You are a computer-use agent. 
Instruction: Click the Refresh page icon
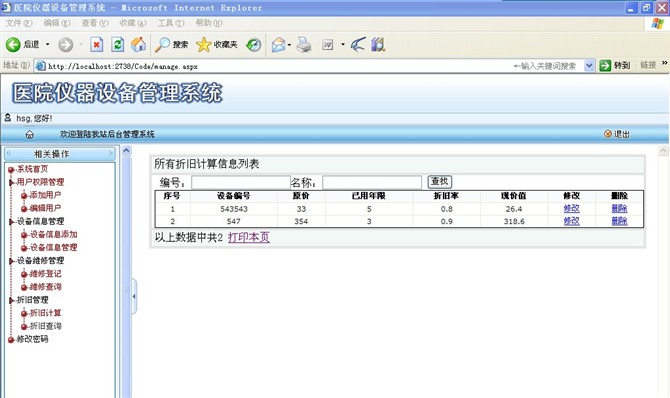(118, 44)
